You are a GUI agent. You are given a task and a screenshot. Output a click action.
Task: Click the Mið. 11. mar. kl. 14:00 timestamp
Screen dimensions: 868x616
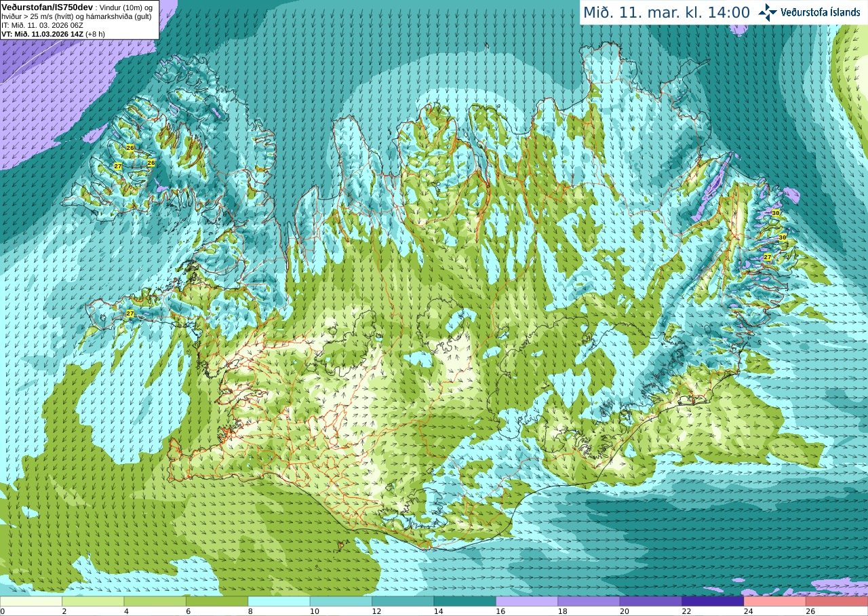pyautogui.click(x=667, y=13)
